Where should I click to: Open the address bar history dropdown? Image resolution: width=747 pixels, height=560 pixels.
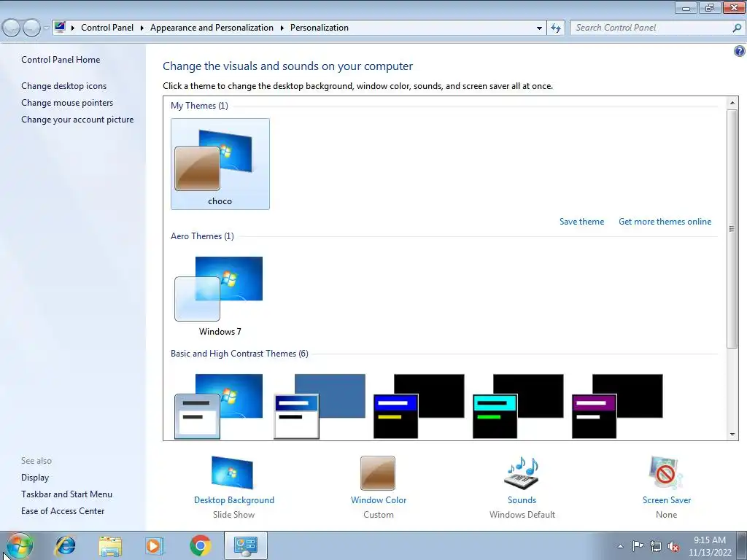(x=539, y=28)
